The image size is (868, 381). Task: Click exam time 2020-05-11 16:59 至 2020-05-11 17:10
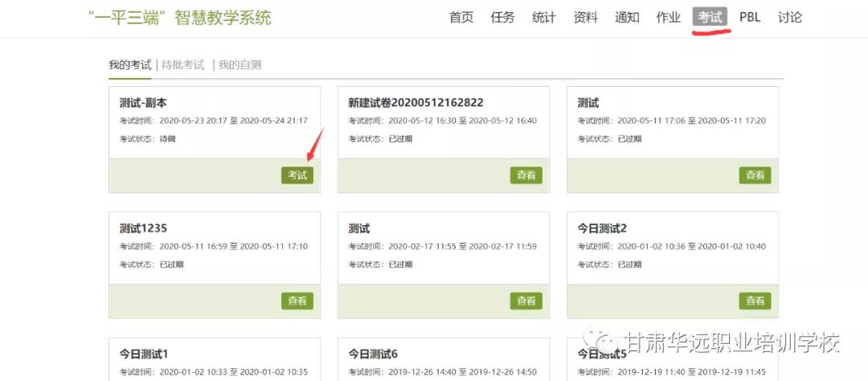click(x=234, y=247)
